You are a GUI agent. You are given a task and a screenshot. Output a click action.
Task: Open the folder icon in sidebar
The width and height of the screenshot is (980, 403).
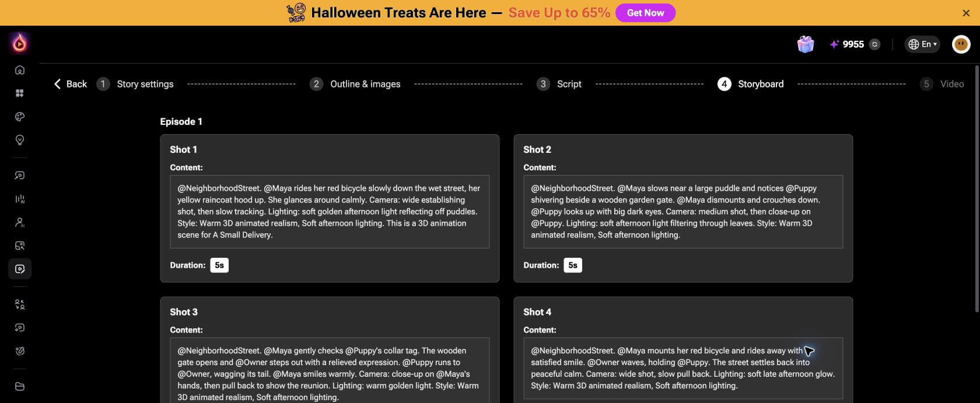[x=20, y=386]
